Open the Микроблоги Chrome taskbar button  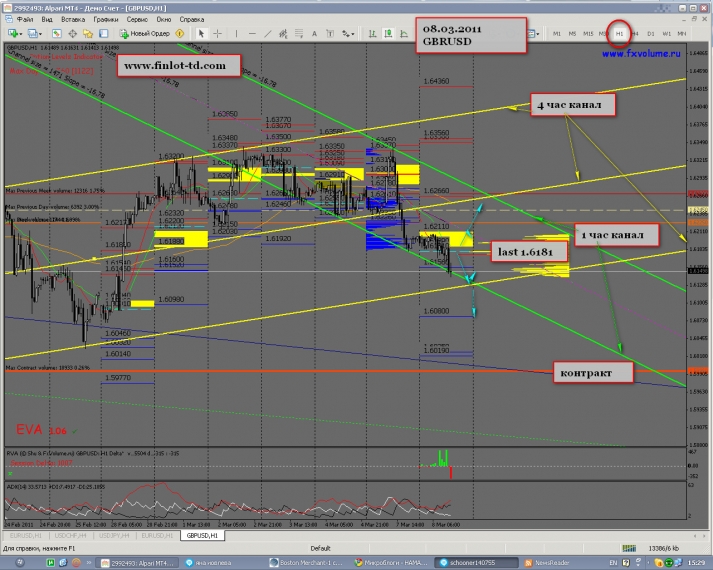pyautogui.click(x=392, y=563)
